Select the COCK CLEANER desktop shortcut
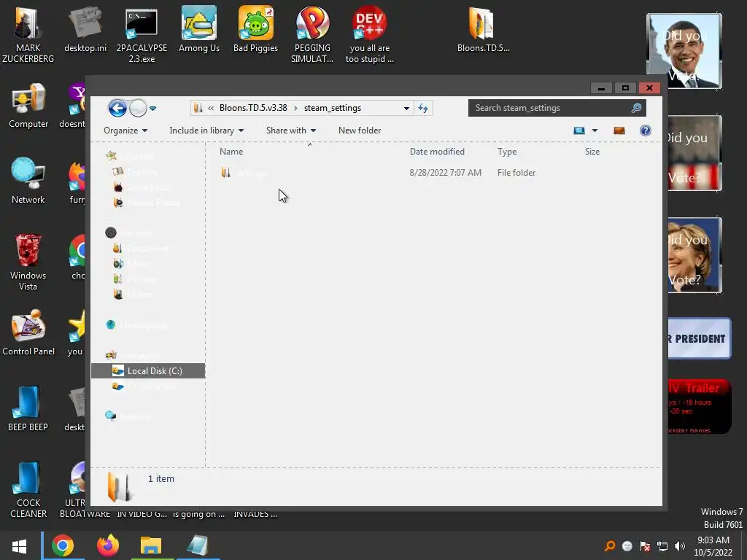747x560 pixels. [x=28, y=490]
